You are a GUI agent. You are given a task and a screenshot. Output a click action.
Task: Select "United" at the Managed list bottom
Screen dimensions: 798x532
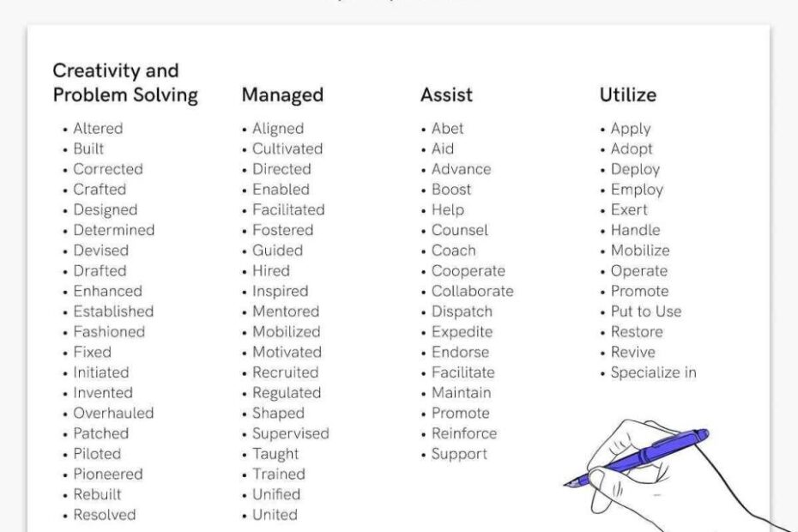coord(275,515)
